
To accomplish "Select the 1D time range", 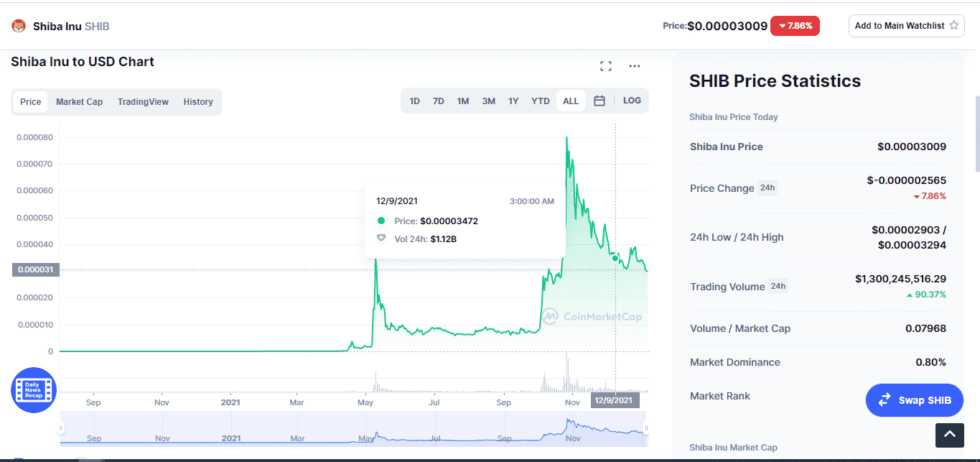I will click(415, 101).
